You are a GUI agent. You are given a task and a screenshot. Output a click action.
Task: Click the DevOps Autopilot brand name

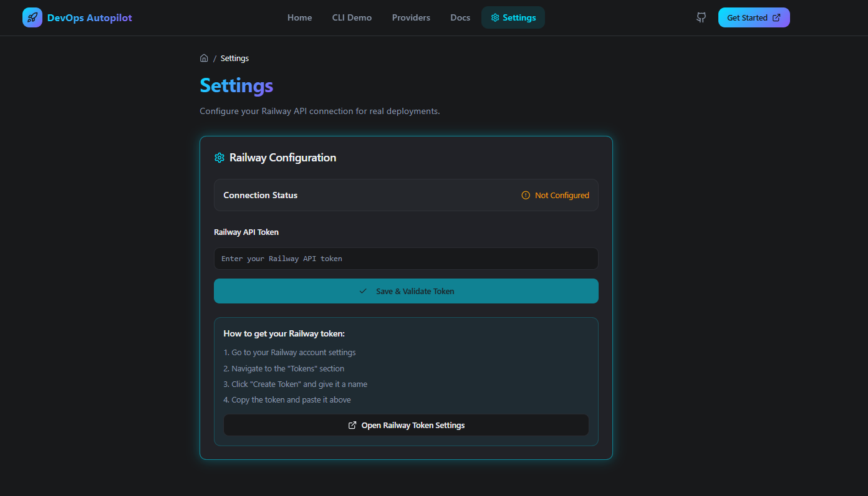click(90, 17)
